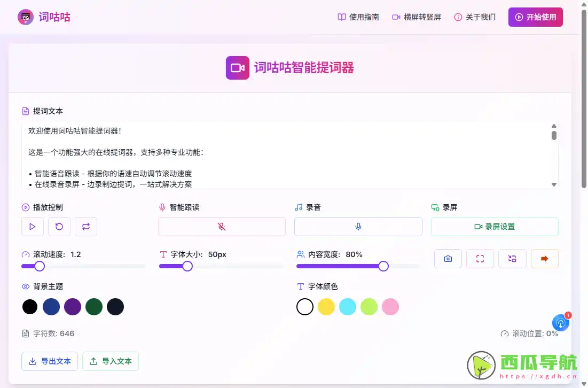Toggle 智能跟读 muted microphone button
Image resolution: width=588 pixels, height=388 pixels.
tap(222, 227)
